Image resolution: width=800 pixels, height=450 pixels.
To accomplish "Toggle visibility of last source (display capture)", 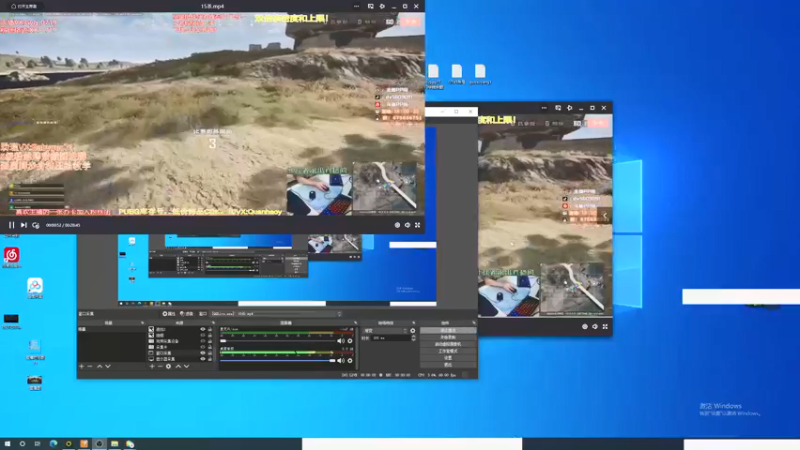I will click(203, 359).
